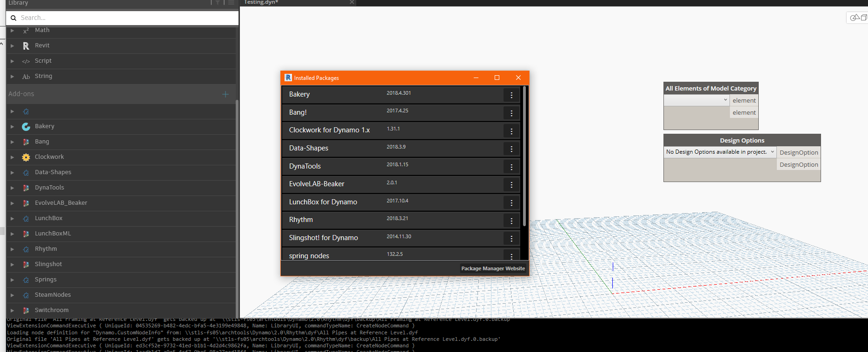868x352 pixels.
Task: Click the Springs add-on in library
Action: 46,280
